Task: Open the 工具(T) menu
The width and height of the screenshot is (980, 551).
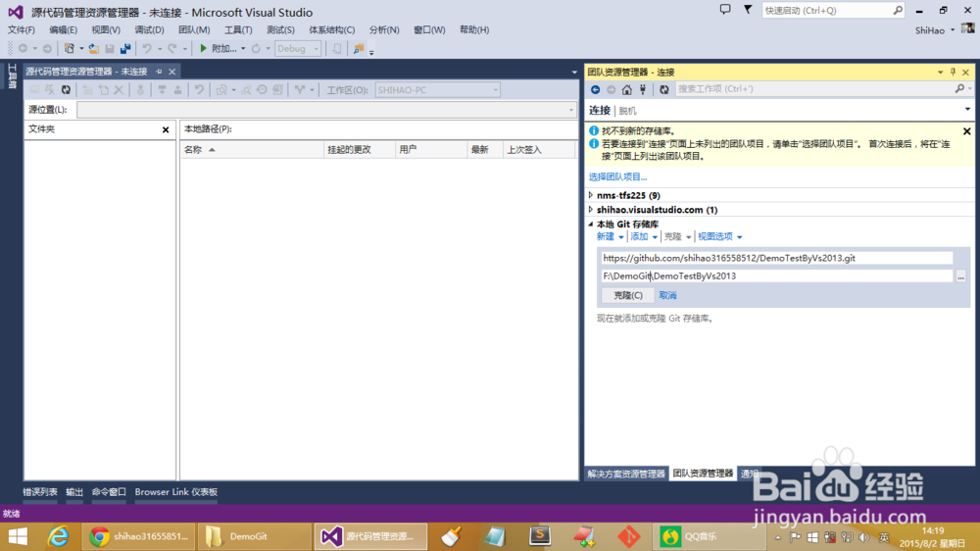Action: click(x=238, y=29)
